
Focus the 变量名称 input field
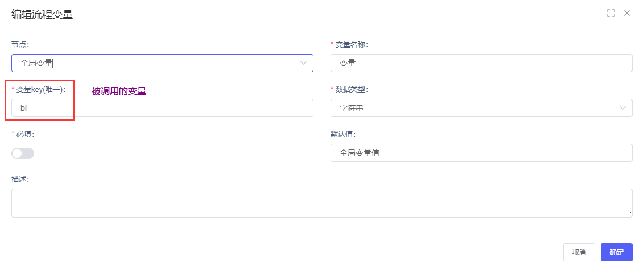click(481, 63)
